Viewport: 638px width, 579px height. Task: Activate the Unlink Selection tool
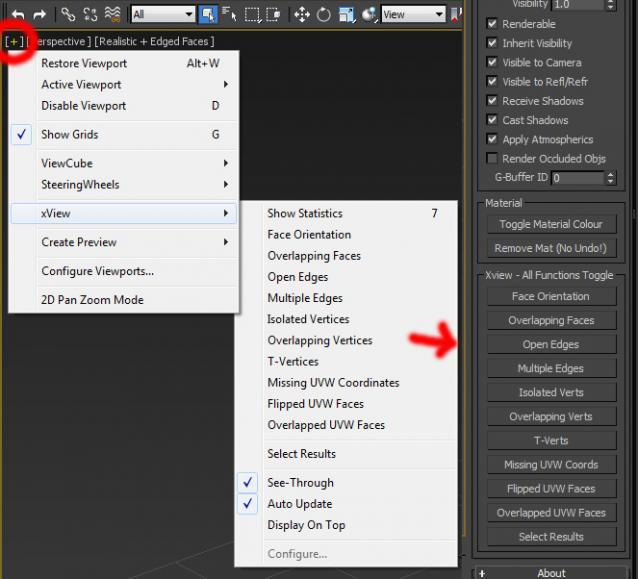point(90,15)
